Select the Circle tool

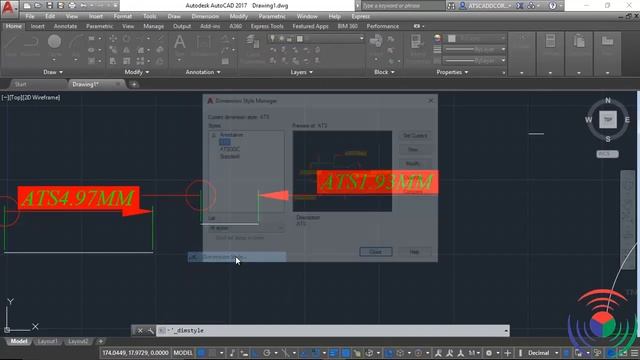[54, 44]
